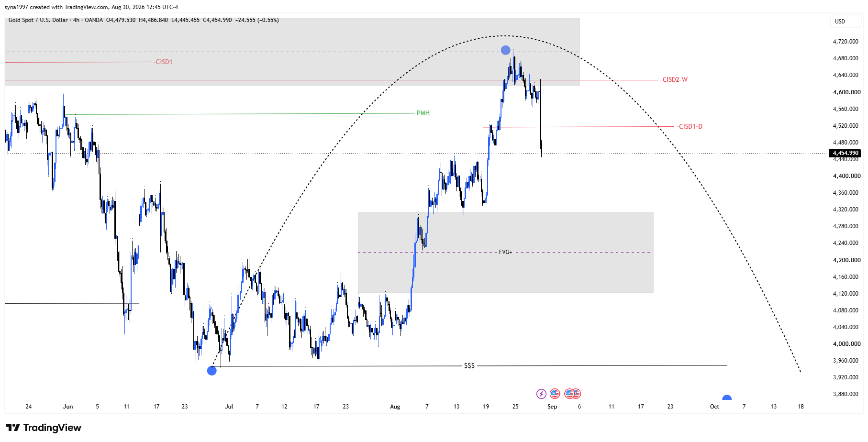Select the -CISD1-D label
The image size is (868, 442).
690,126
